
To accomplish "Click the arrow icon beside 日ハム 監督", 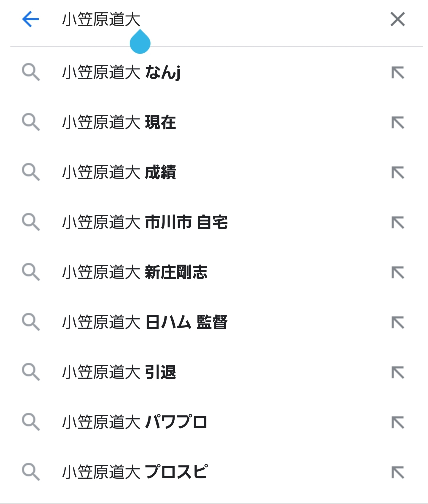I will click(398, 323).
